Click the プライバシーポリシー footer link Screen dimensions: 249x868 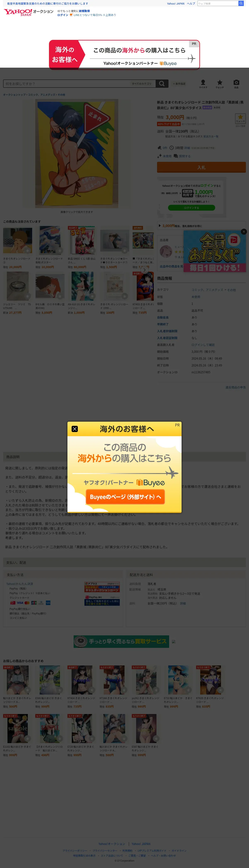tap(74, 851)
